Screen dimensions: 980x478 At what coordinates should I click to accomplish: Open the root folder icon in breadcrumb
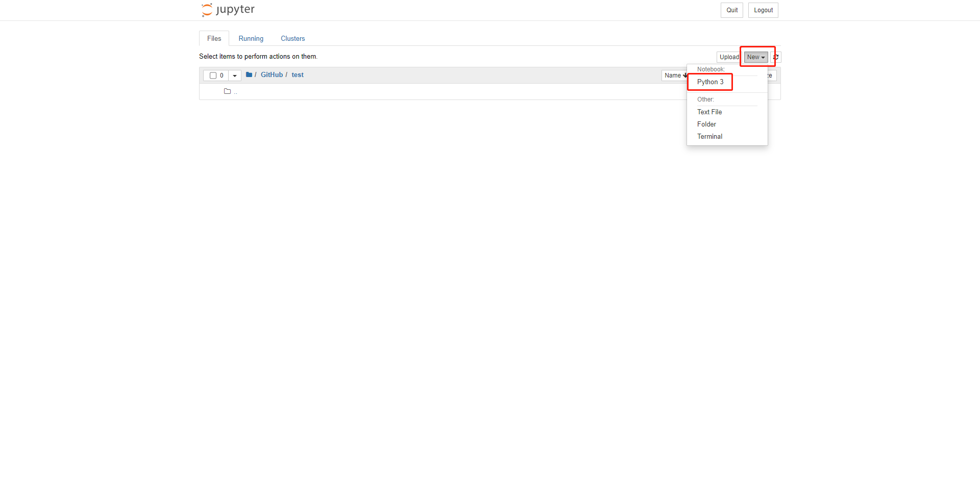[249, 74]
